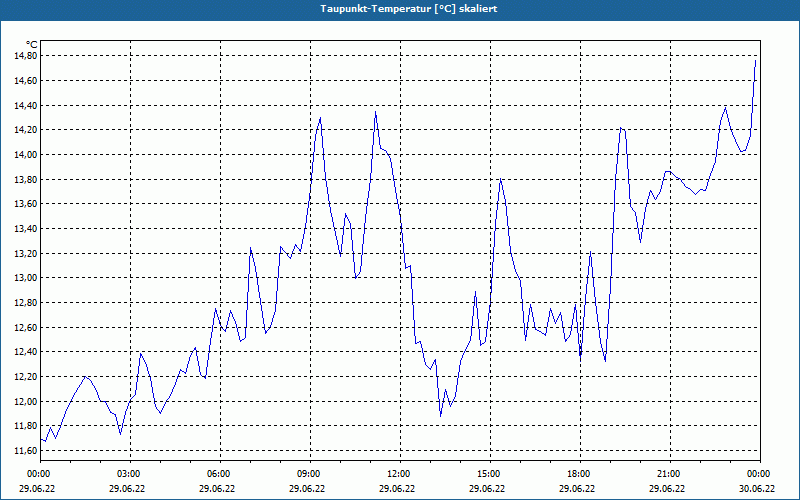Viewport: 800px width, 500px height.
Task: Click the 12,80 y-axis label
Action: point(25,303)
